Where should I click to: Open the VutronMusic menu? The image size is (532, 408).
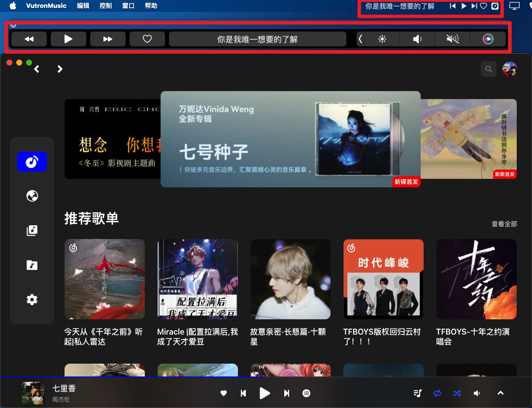(46, 6)
